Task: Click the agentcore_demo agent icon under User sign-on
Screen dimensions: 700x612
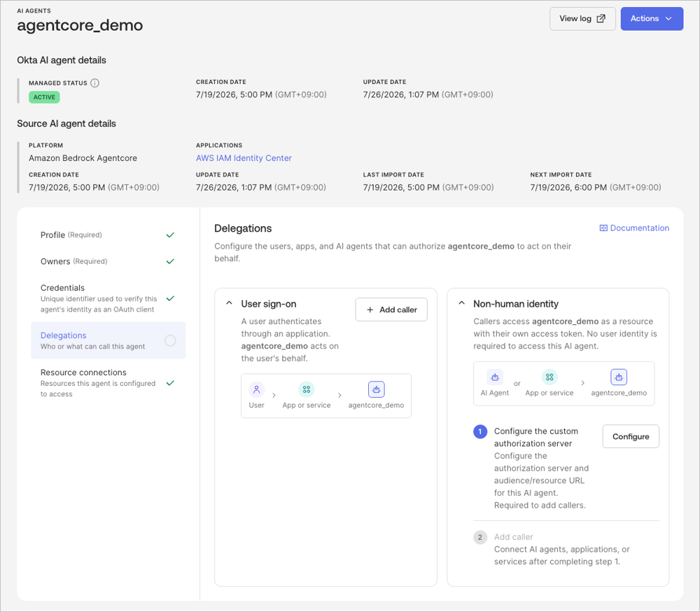Action: 377,389
